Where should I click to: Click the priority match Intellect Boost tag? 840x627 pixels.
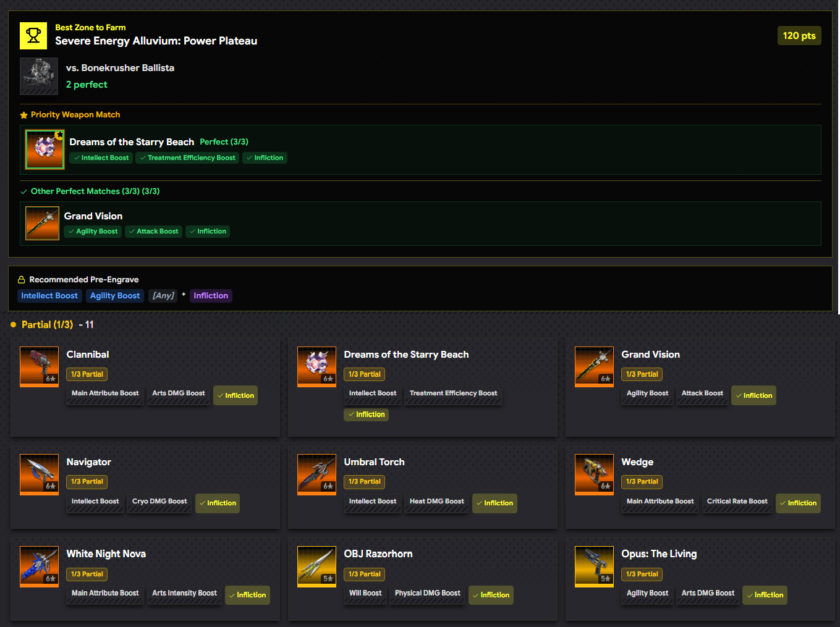(x=101, y=158)
